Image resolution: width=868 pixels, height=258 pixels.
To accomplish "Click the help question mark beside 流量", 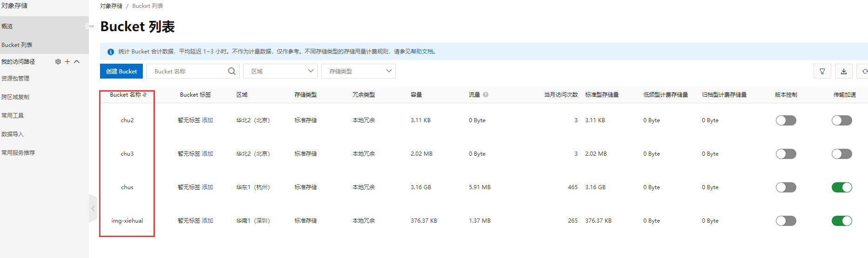I will point(486,94).
